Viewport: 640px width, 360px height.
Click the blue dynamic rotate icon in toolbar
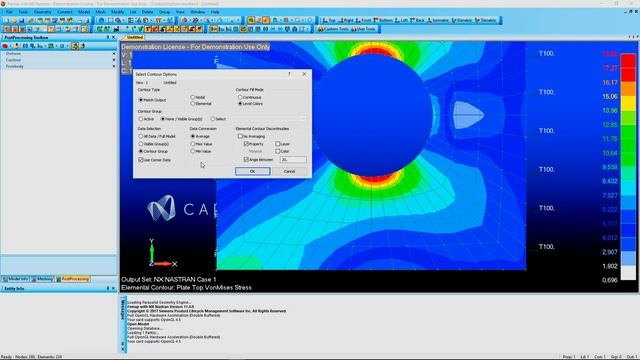click(x=102, y=20)
